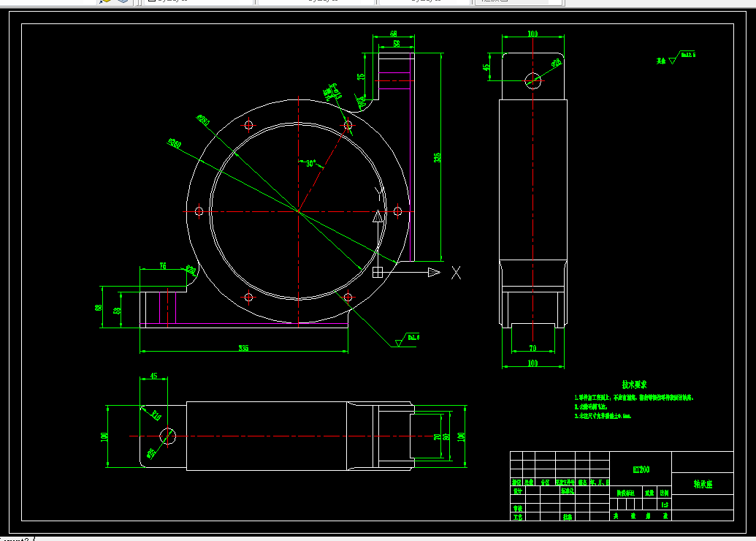This screenshot has width=756, height=541.
Task: Pick the right bolt hole on the horizontal centerline
Action: 397,211
